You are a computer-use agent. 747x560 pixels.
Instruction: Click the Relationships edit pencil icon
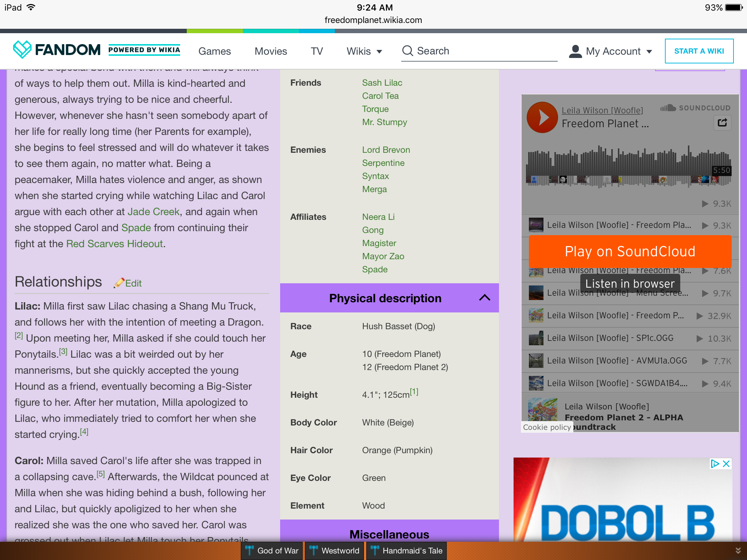119,283
